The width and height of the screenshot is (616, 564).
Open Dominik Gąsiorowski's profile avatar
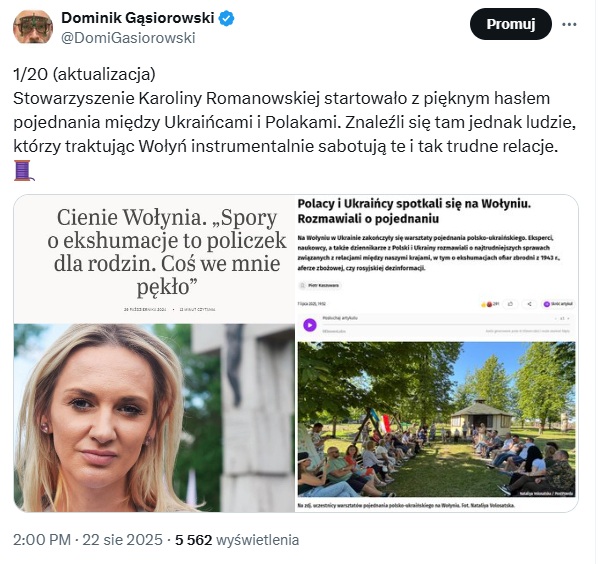coord(33,27)
